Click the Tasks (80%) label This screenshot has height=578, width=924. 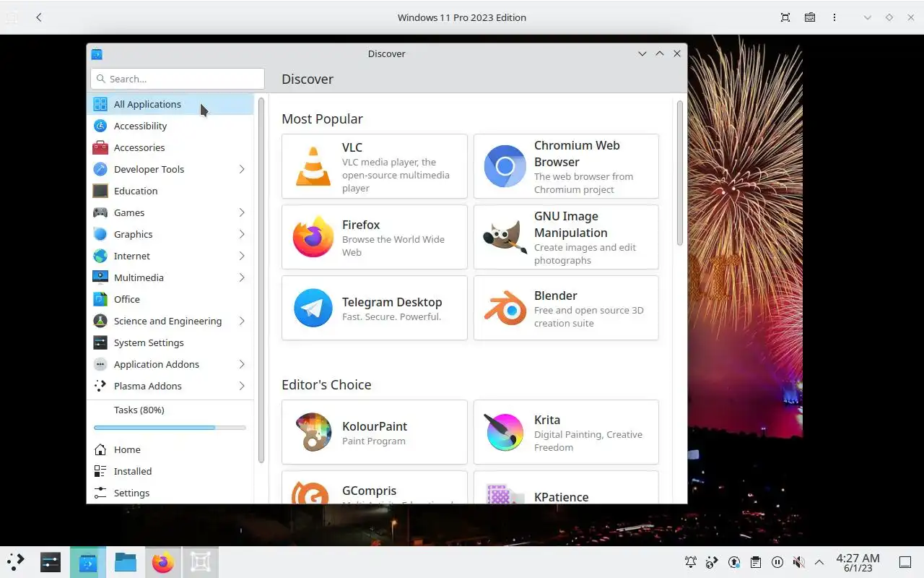click(x=139, y=410)
